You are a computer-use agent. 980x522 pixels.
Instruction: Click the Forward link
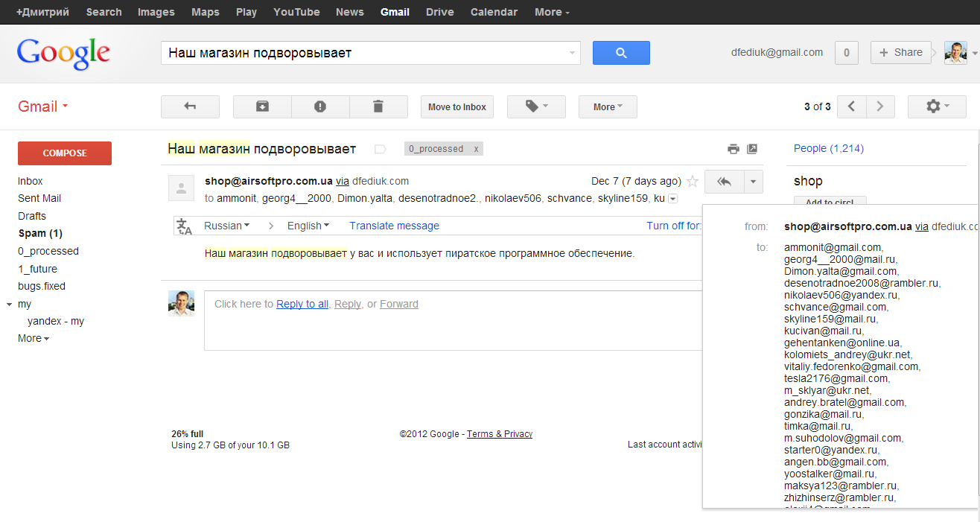[x=399, y=304]
